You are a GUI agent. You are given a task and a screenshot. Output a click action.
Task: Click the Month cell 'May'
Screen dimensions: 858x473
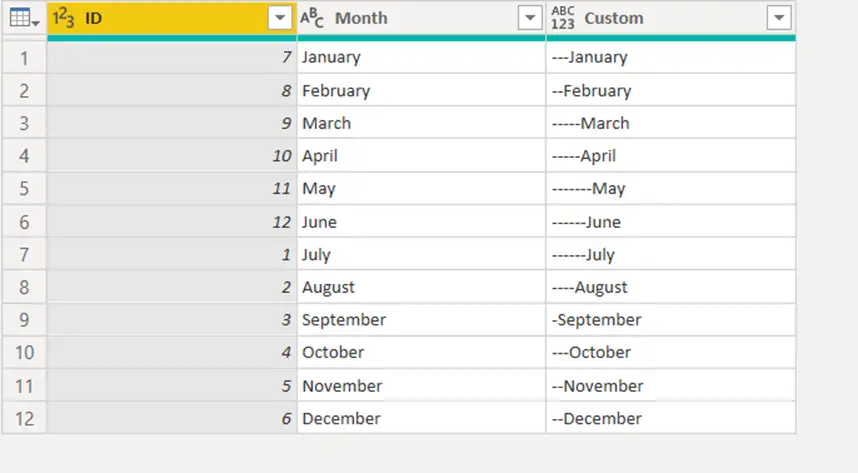point(421,189)
